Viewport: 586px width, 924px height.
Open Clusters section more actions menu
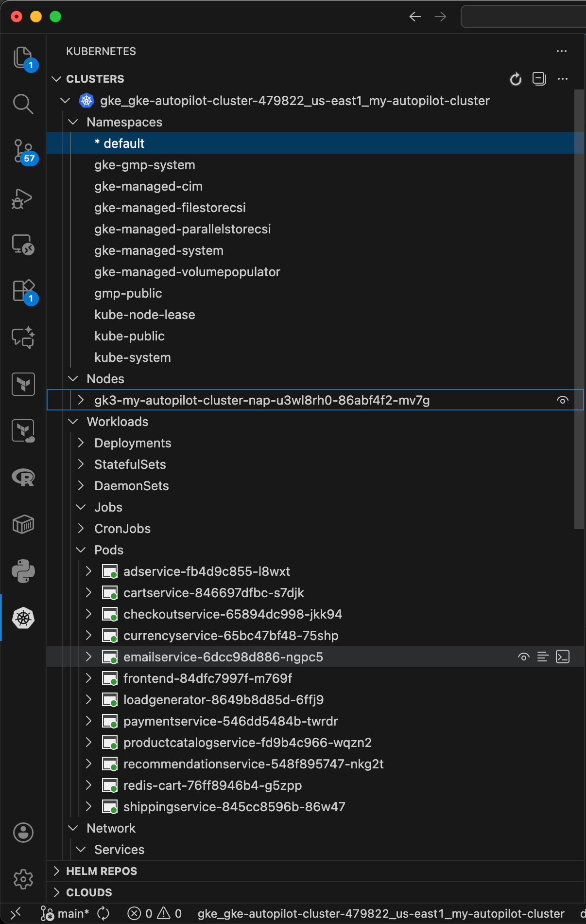(x=562, y=79)
